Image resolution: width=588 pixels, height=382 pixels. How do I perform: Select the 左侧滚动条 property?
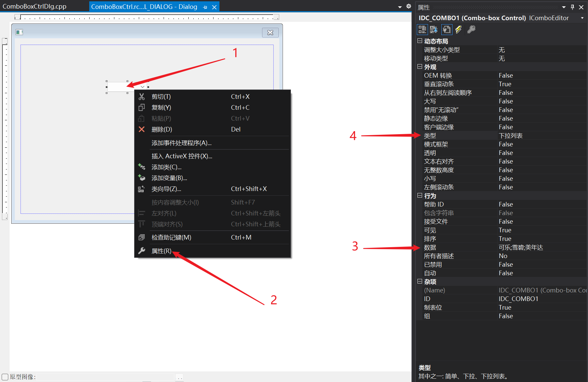pos(501,187)
